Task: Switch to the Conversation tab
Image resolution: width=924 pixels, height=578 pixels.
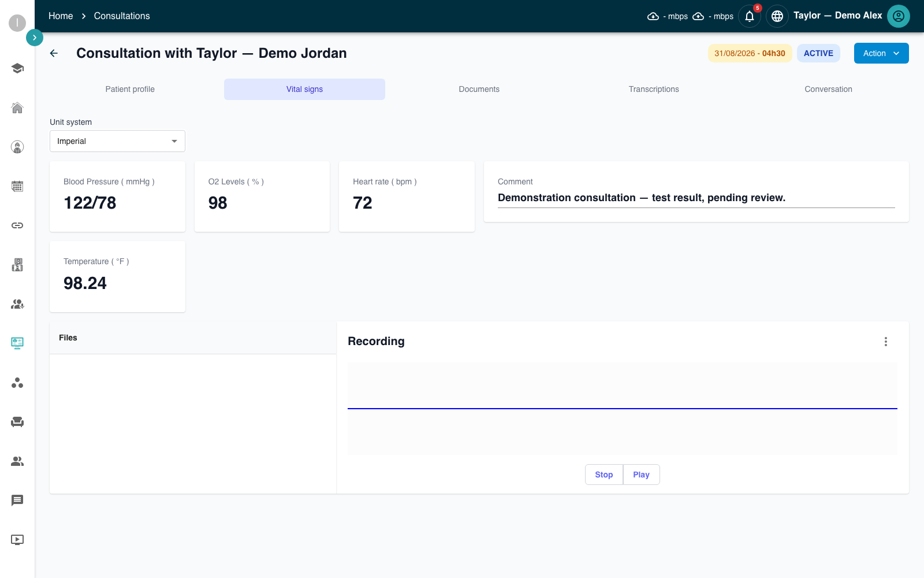Action: point(828,89)
